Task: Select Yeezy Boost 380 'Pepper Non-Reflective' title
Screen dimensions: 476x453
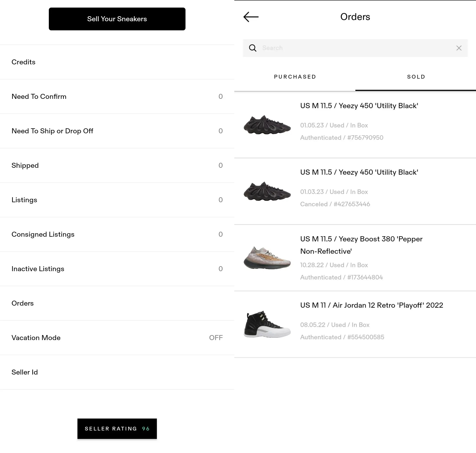Action: click(361, 245)
